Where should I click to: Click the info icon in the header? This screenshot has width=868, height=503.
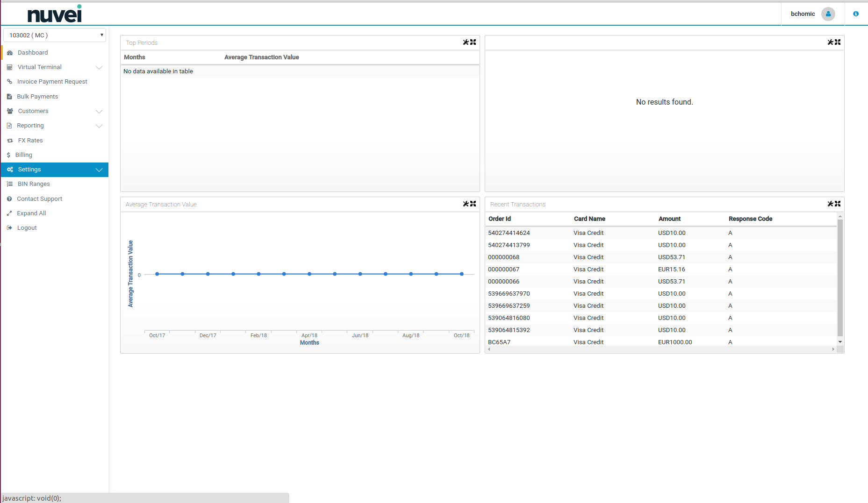[x=856, y=14]
